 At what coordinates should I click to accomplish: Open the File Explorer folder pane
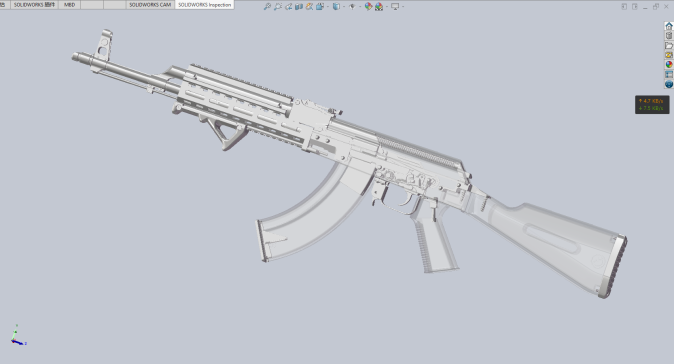pos(669,46)
